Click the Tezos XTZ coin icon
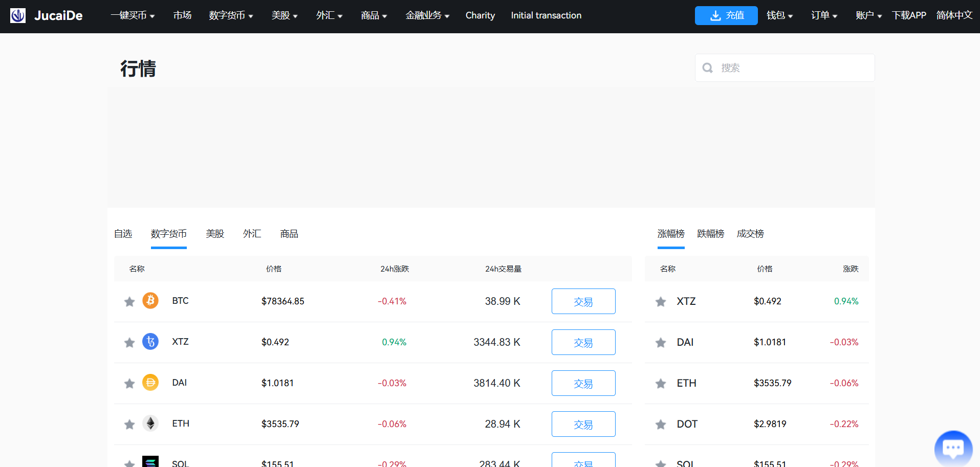The image size is (980, 467). pos(150,342)
